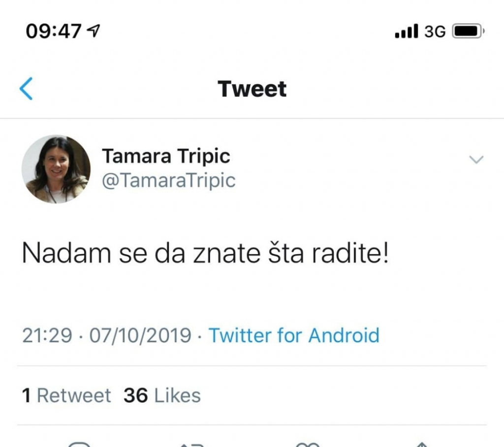Tap the profile picture of Tamara Tripic
The image size is (504, 447).
pyautogui.click(x=57, y=170)
